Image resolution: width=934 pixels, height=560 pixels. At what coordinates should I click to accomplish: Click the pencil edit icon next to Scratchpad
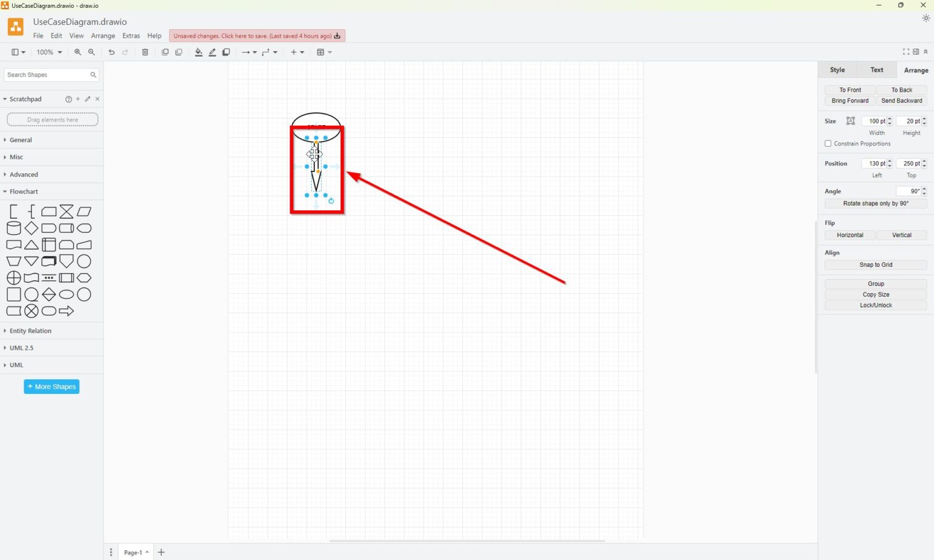point(87,99)
